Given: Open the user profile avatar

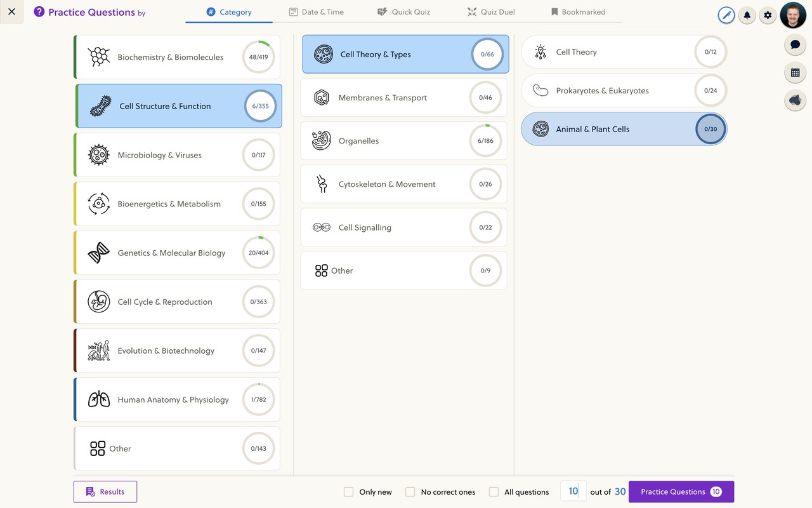Looking at the screenshot, I should [793, 15].
